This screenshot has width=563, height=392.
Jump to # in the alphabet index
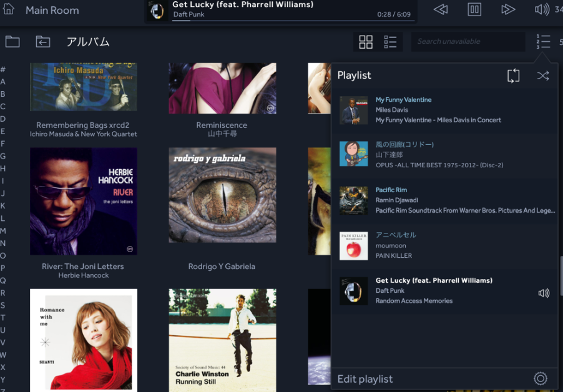(x=3, y=69)
